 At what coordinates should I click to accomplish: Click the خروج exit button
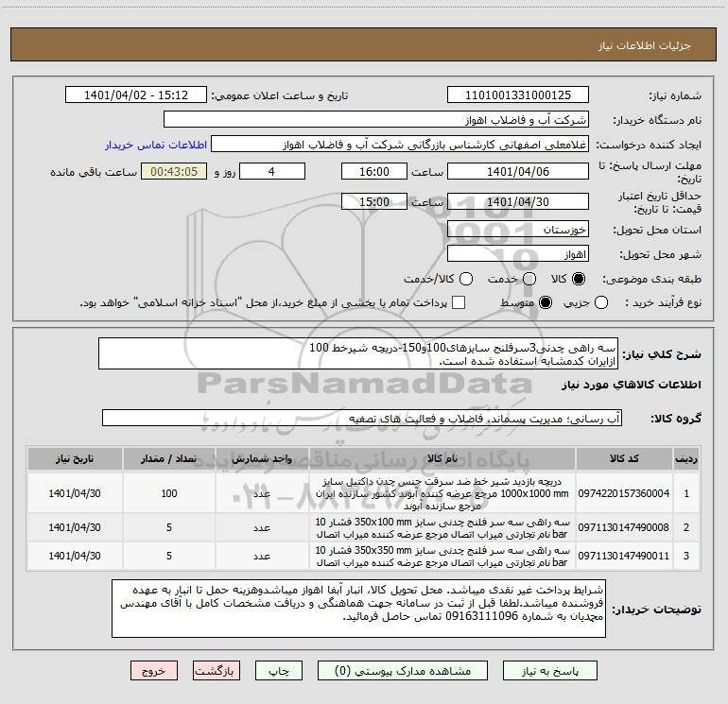pos(154,671)
